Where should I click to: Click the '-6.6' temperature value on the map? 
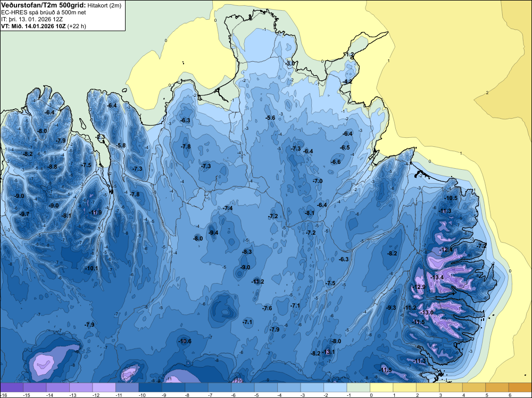(x=336, y=162)
